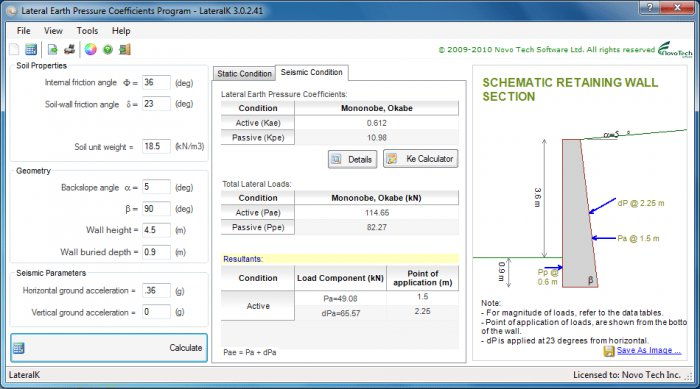Click the Schematic Retaining Wall Section title
700x389 pixels.
(570, 89)
